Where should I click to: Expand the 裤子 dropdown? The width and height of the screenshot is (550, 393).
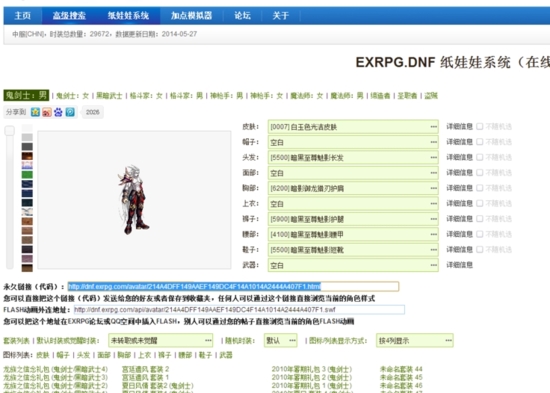(353, 219)
